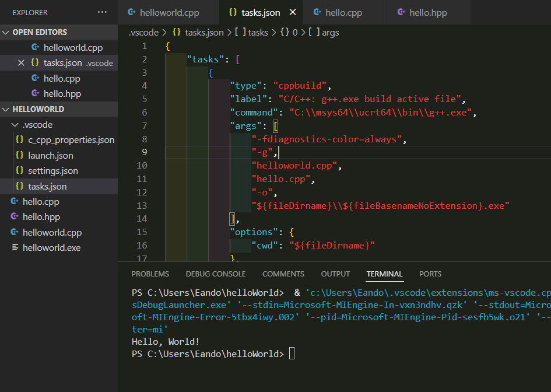Open the Debug Console panel tab
The height and width of the screenshot is (392, 551).
[216, 274]
